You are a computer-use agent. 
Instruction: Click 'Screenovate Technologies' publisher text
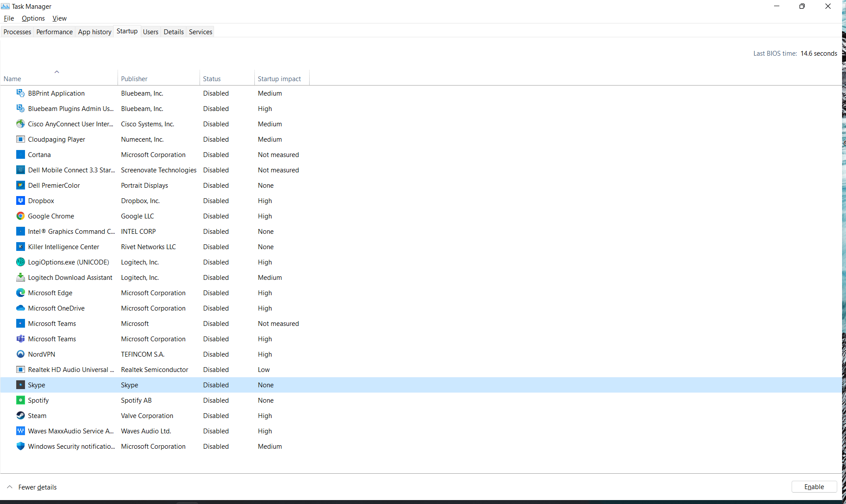click(159, 170)
